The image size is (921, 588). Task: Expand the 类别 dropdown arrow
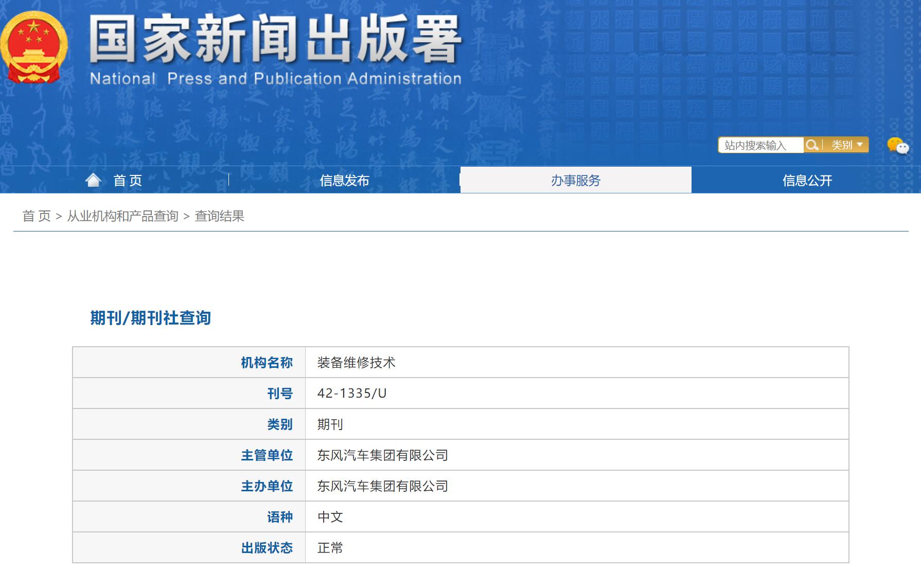point(861,146)
